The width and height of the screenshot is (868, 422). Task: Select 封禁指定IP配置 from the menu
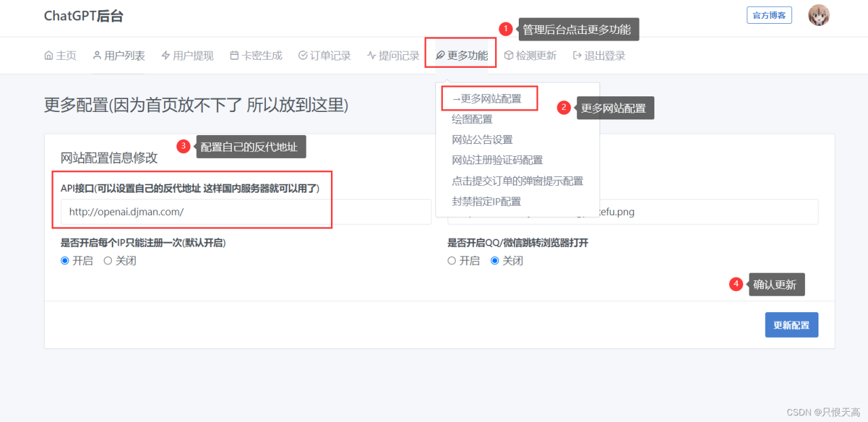(x=485, y=201)
